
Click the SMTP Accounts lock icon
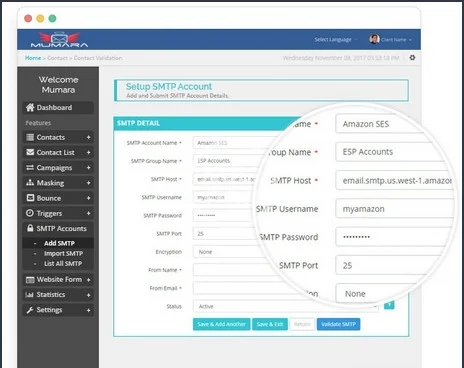tap(30, 228)
